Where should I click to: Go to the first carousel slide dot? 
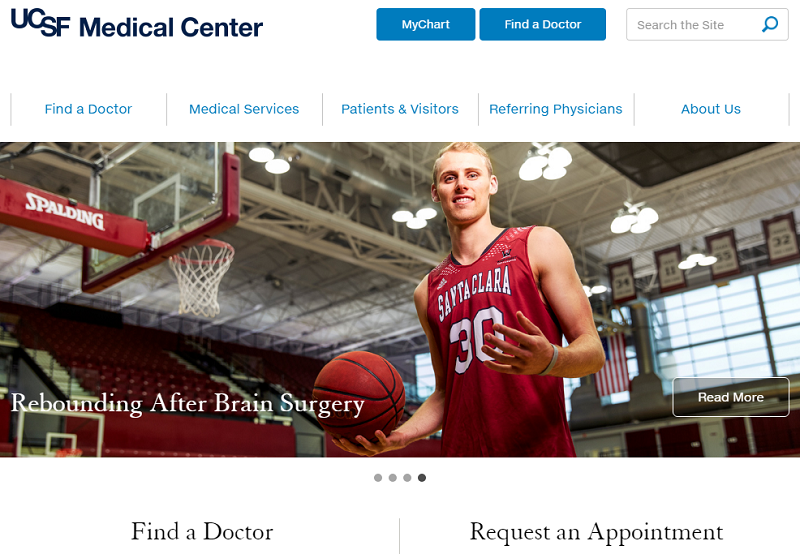(378, 477)
